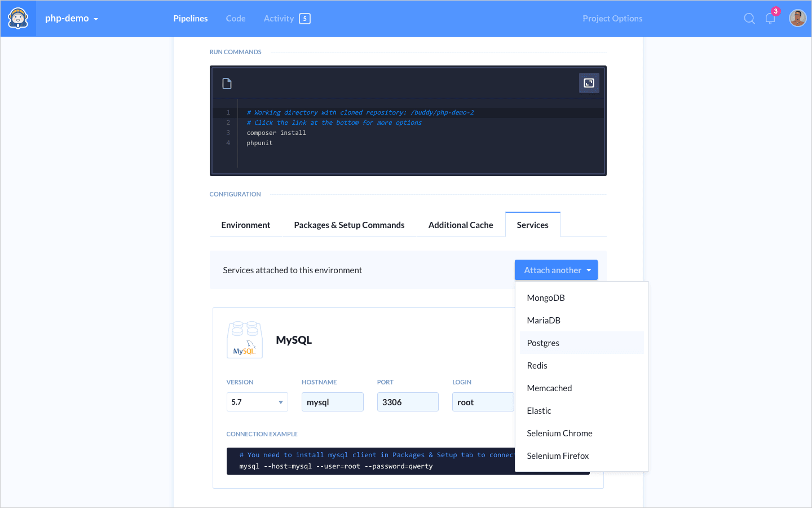Click the file icon in the editor

coord(227,84)
